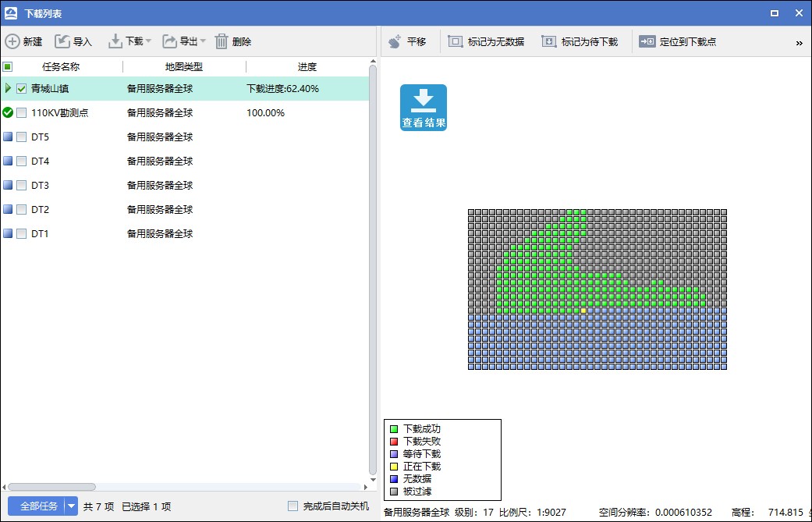Click the vertical scrollbar of the task list
The width and height of the screenshot is (812, 522).
pyautogui.click(x=372, y=269)
